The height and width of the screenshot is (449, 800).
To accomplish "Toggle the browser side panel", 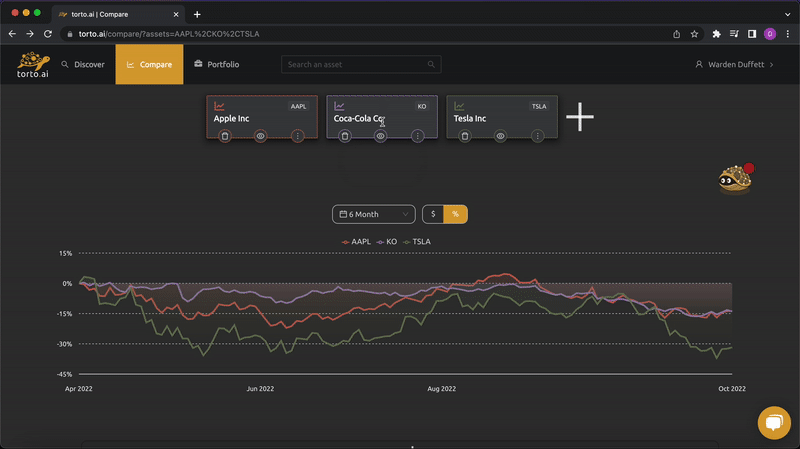I will coord(752,34).
